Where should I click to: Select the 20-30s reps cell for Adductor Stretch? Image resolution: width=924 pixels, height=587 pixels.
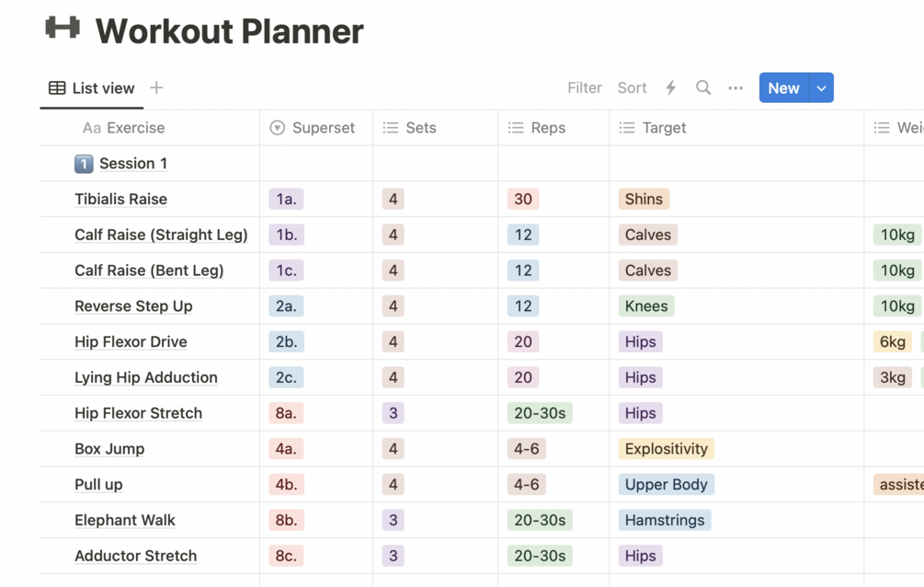pyautogui.click(x=540, y=556)
